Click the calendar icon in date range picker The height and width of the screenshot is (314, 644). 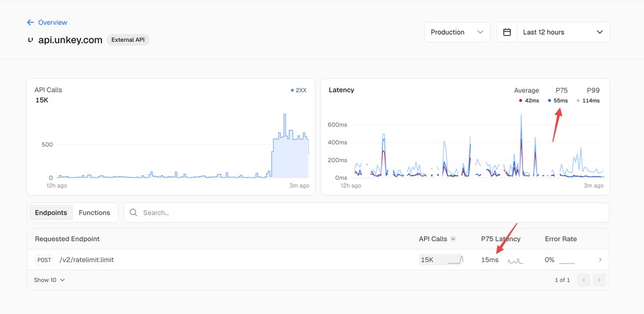pos(507,32)
